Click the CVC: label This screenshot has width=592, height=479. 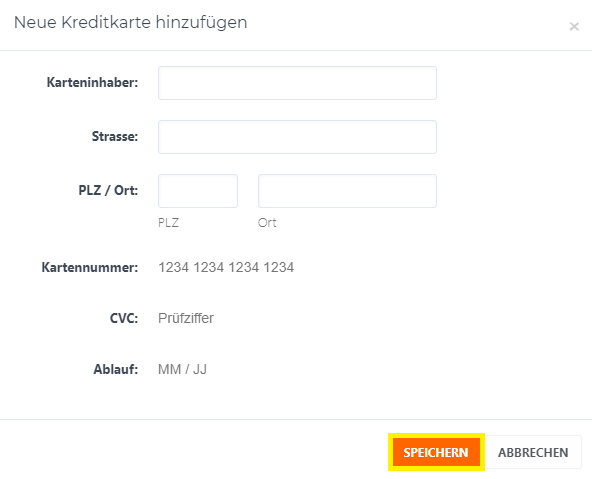(x=124, y=318)
